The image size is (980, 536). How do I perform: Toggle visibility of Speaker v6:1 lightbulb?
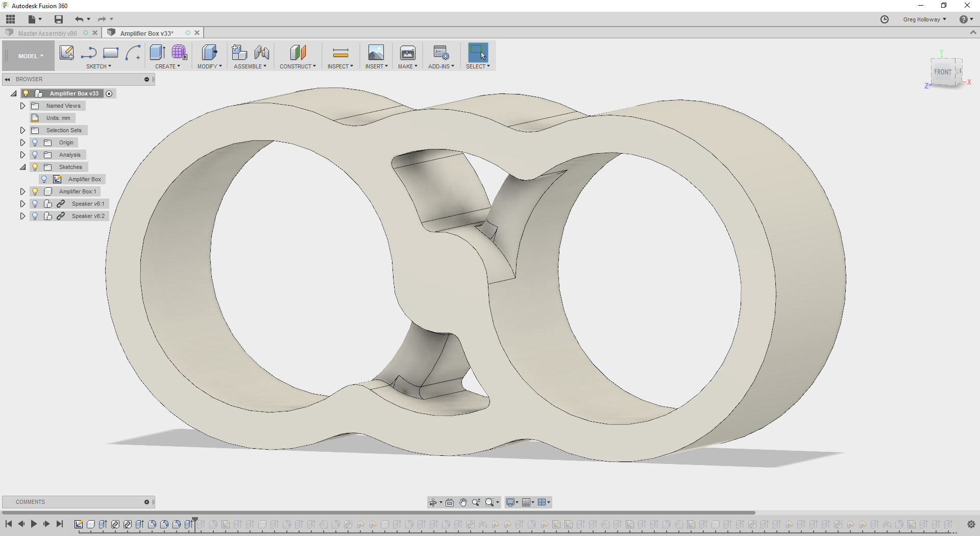(34, 203)
